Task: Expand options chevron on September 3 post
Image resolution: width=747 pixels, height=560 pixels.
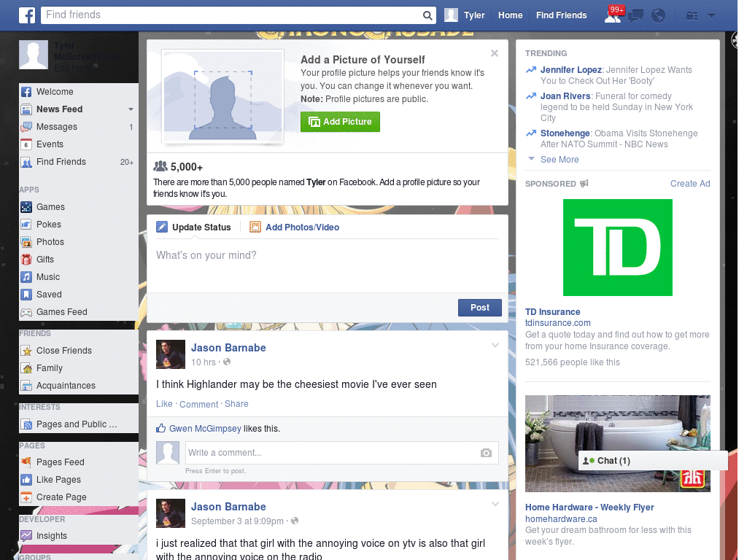Action: 495,504
